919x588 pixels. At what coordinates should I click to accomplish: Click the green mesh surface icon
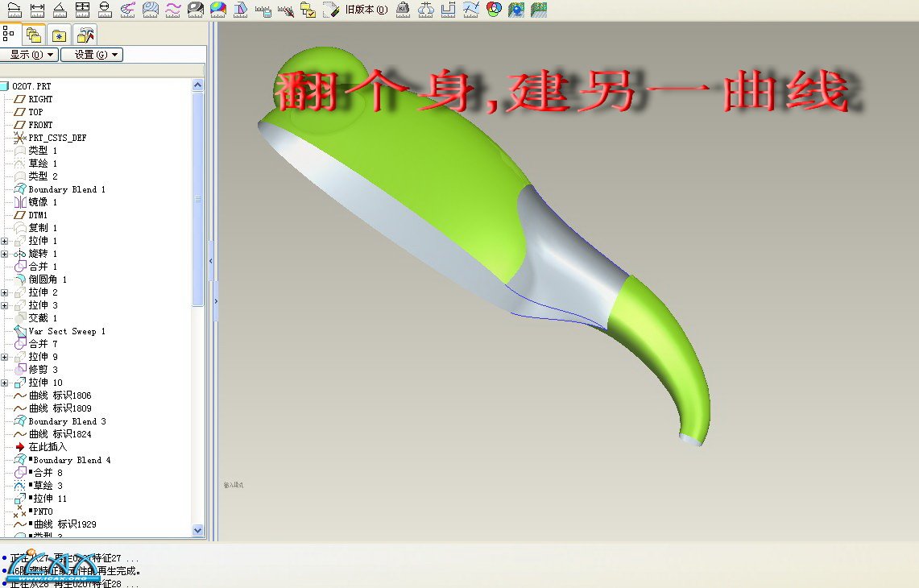pos(539,10)
